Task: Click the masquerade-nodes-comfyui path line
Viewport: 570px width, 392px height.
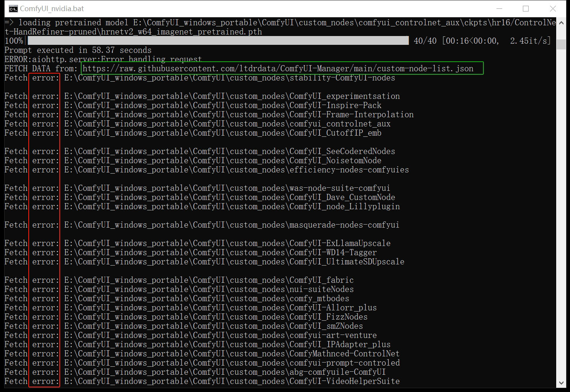Action: point(202,225)
